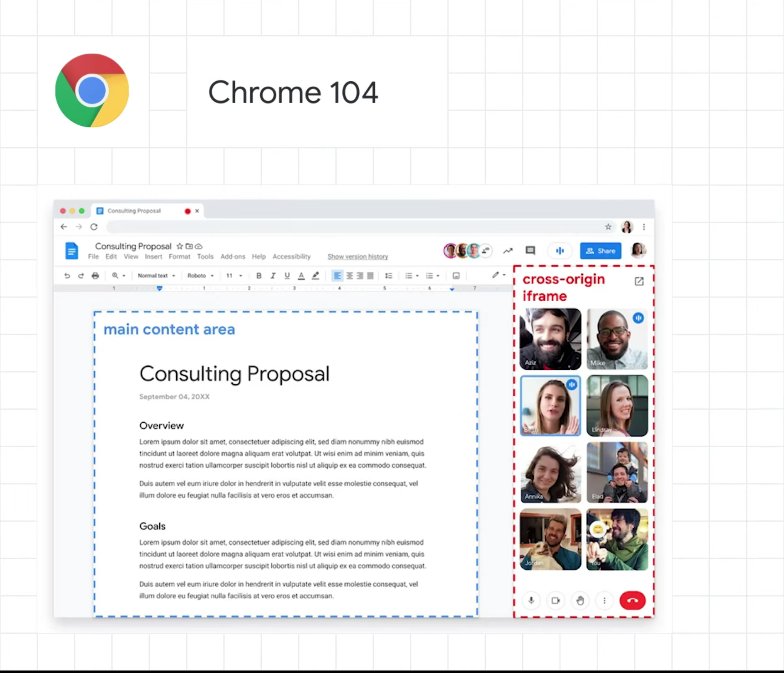Image resolution: width=784 pixels, height=673 pixels.
Task: Open the Add-ons menu
Action: click(x=233, y=257)
